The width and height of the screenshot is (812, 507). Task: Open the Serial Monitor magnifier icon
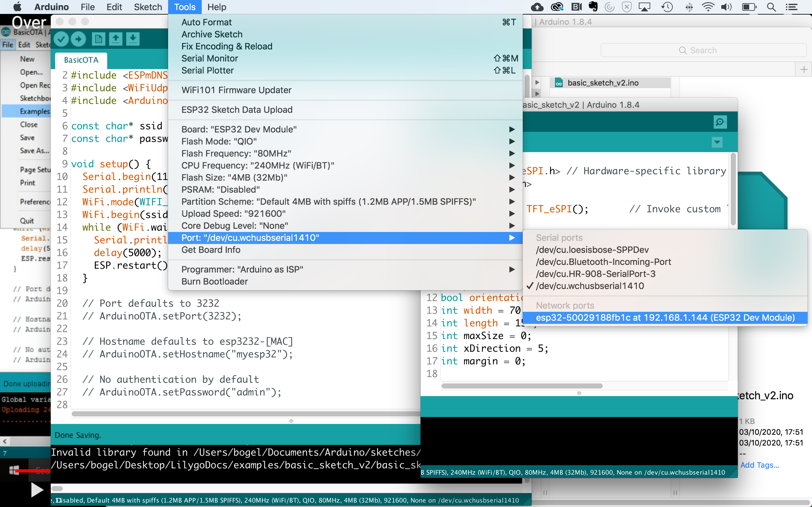[x=720, y=122]
